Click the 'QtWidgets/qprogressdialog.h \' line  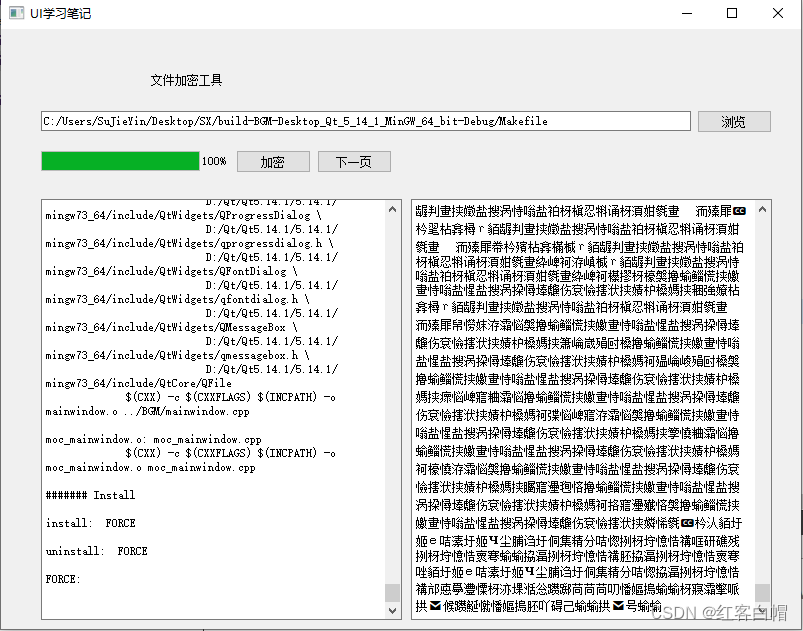(189, 243)
